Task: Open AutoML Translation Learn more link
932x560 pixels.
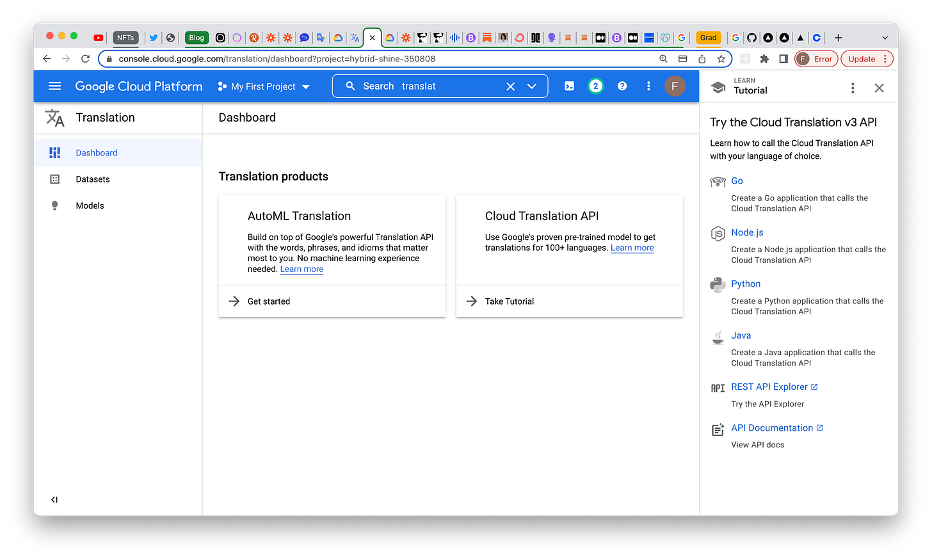Action: (x=301, y=269)
